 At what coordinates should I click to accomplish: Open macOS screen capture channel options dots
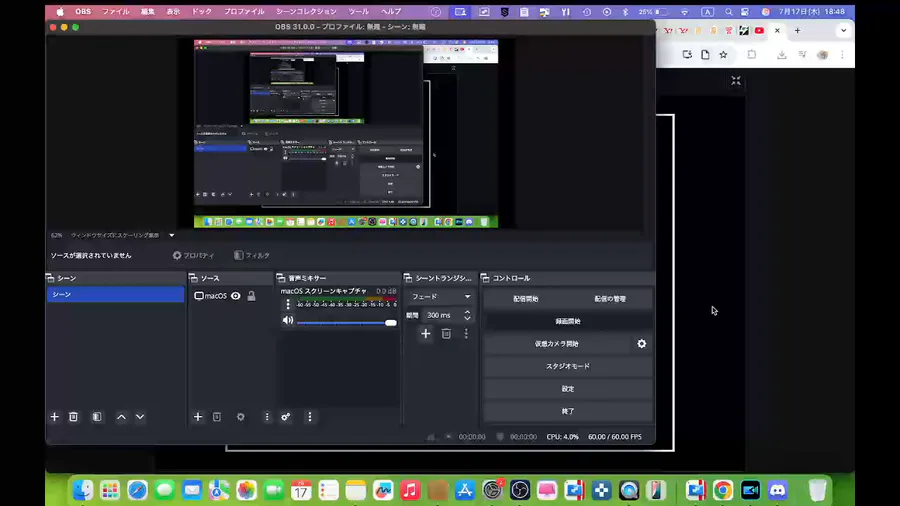point(288,305)
